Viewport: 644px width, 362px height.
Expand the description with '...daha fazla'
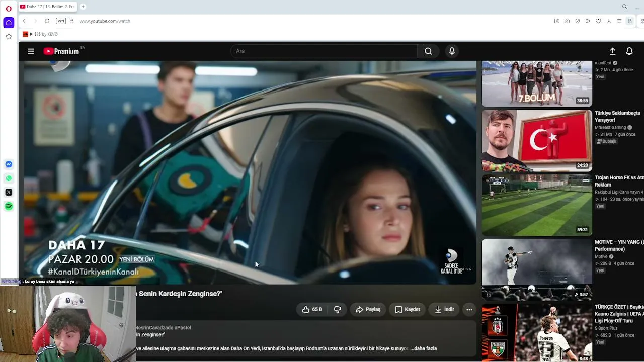click(423, 348)
